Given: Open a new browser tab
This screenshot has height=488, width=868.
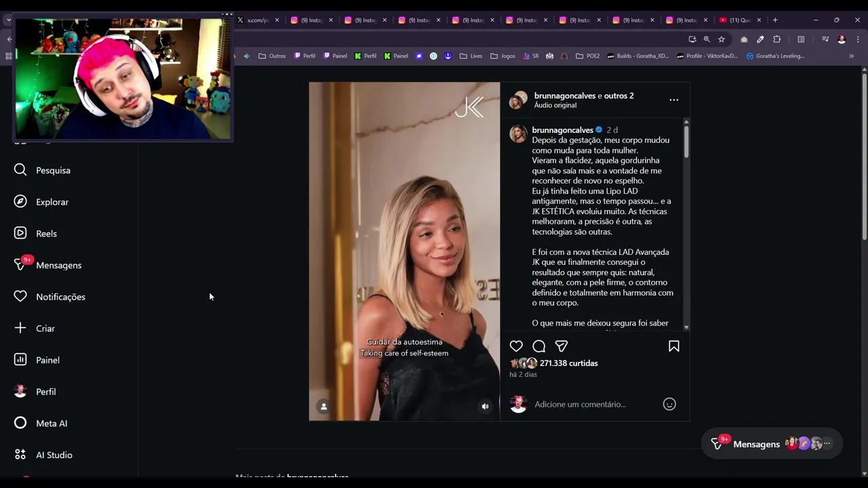Looking at the screenshot, I should [775, 20].
